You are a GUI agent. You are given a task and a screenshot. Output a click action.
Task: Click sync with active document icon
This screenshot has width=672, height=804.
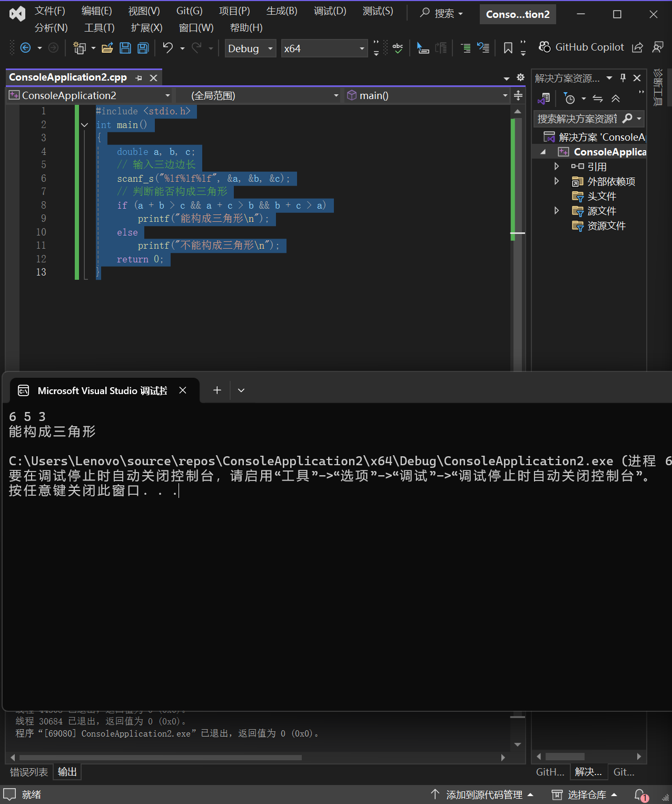[598, 99]
